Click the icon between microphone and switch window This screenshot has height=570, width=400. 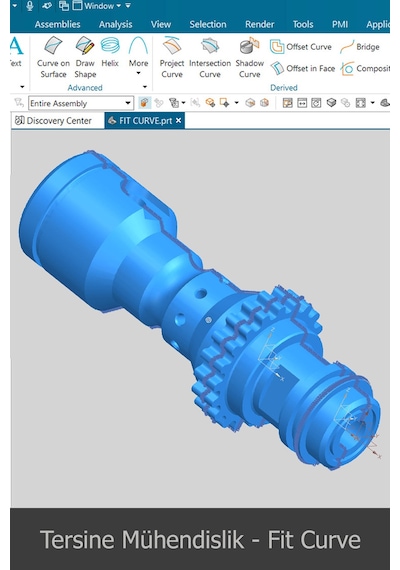pyautogui.click(x=47, y=6)
